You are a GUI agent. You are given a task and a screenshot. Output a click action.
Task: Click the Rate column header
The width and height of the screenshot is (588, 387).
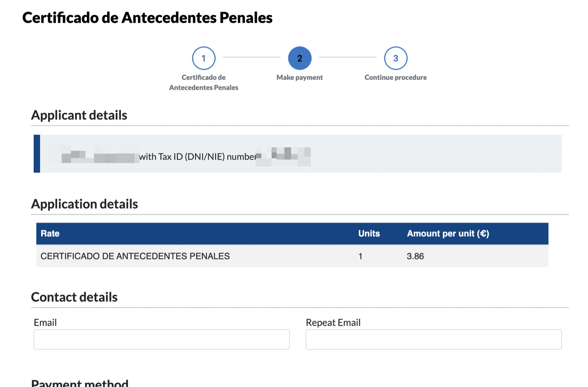[x=50, y=234]
